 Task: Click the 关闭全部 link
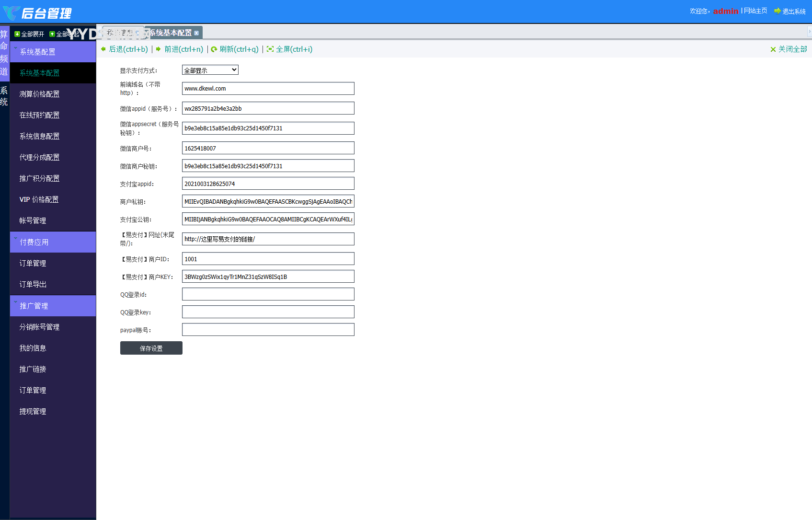click(x=792, y=49)
